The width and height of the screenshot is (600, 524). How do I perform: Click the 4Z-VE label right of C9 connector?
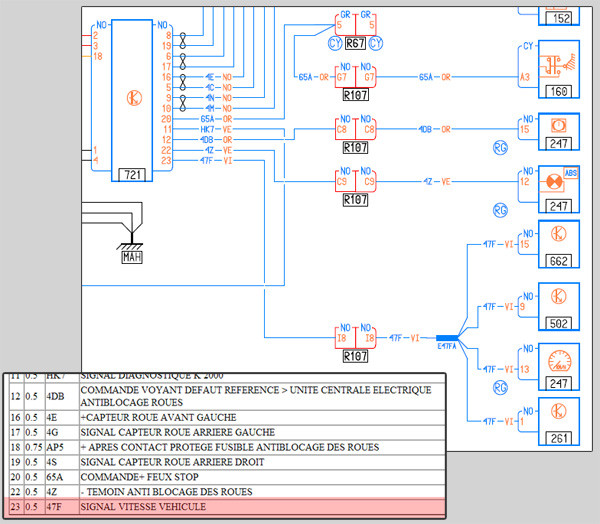click(x=437, y=181)
